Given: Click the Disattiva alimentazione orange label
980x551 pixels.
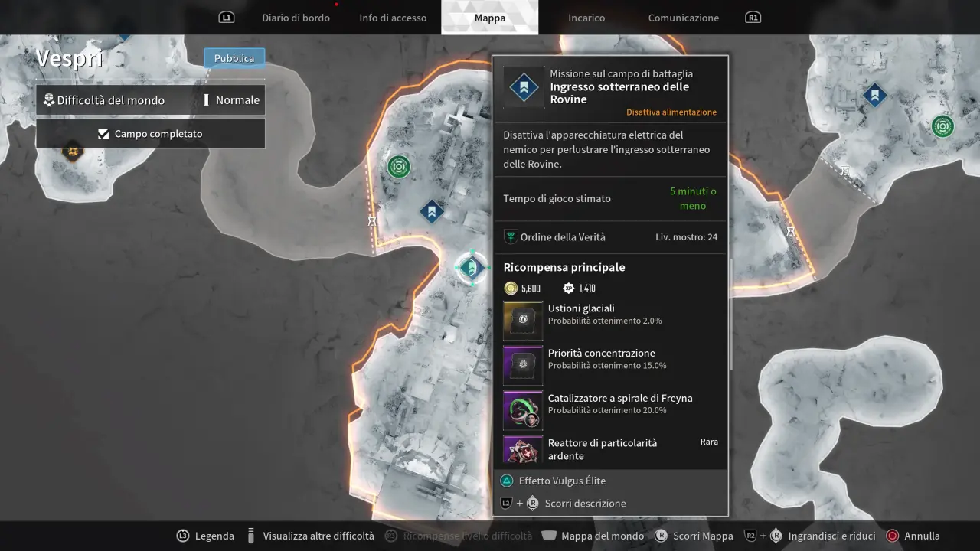Looking at the screenshot, I should coord(671,112).
